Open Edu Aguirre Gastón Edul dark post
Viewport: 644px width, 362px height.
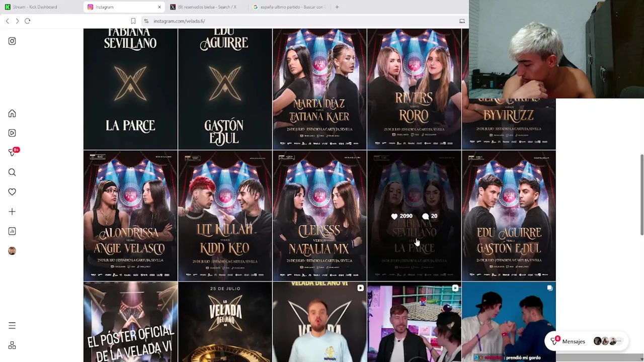pyautogui.click(x=225, y=89)
